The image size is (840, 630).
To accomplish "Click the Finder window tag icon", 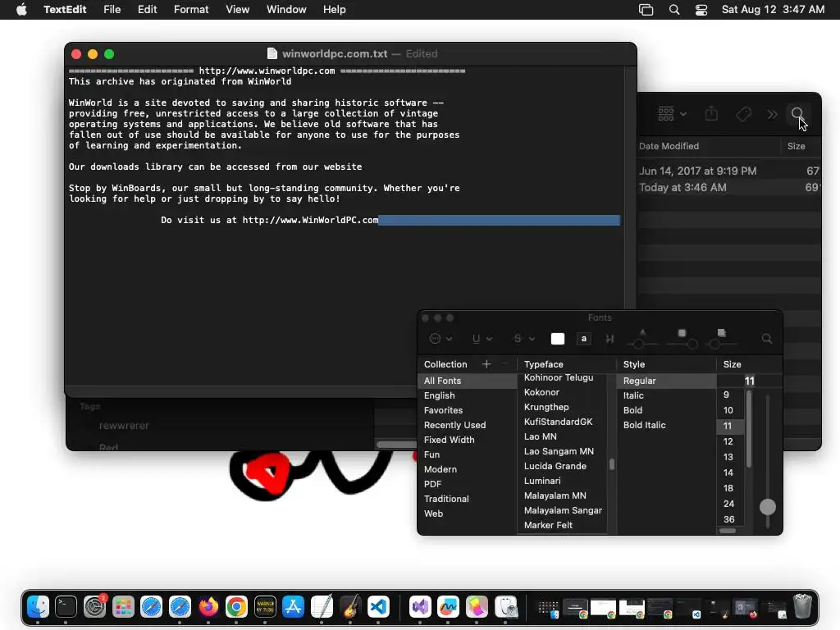I will click(x=743, y=113).
